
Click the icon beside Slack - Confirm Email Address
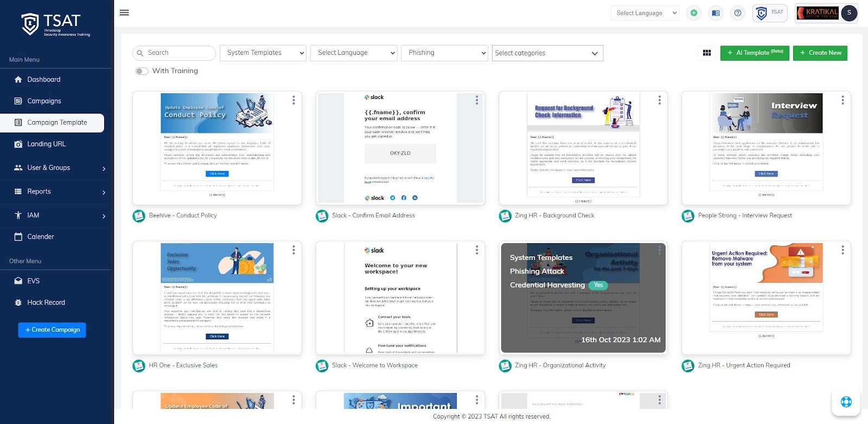[x=322, y=216]
